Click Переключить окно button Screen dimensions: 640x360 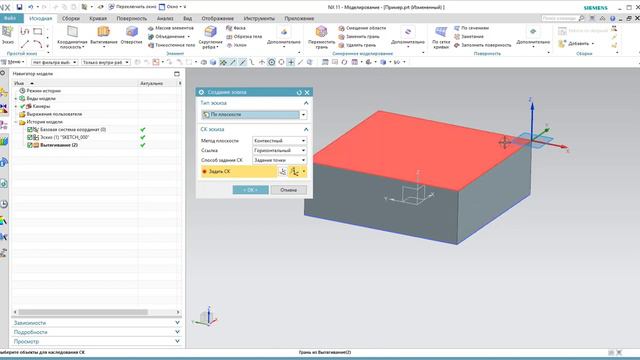(x=132, y=7)
